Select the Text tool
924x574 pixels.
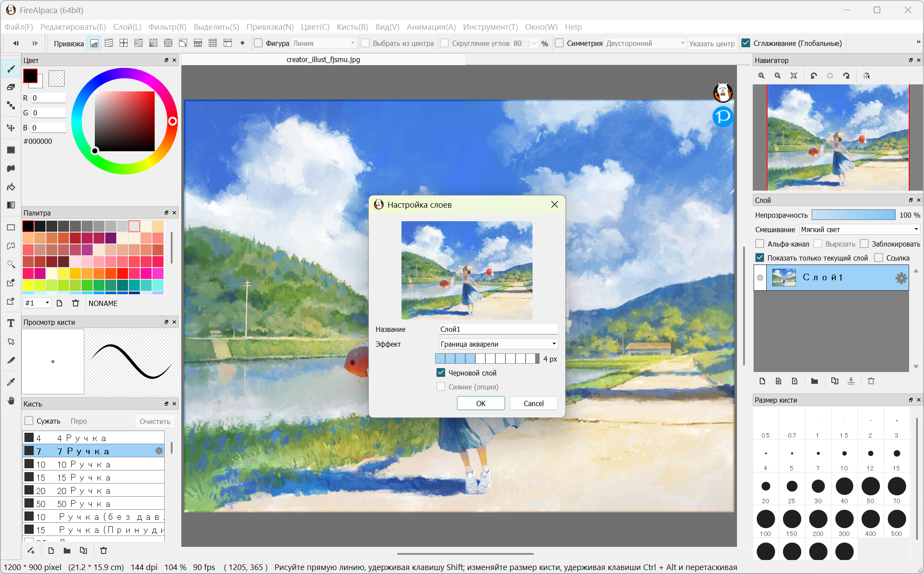(x=11, y=323)
